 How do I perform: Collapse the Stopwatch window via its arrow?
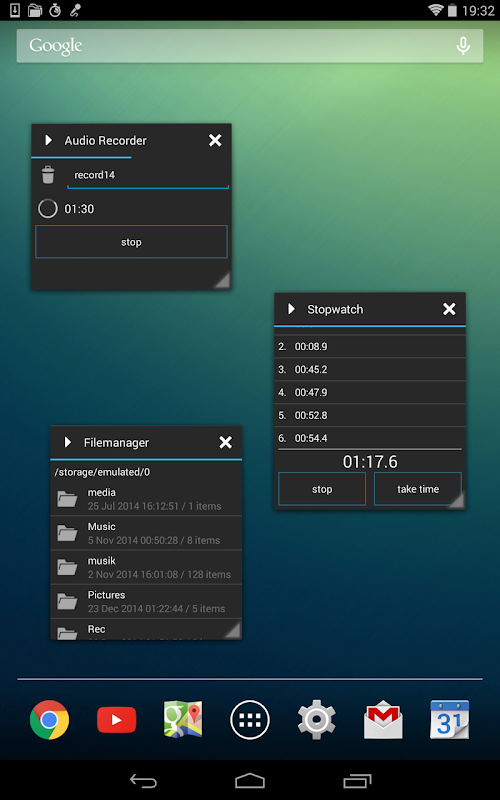coord(291,309)
